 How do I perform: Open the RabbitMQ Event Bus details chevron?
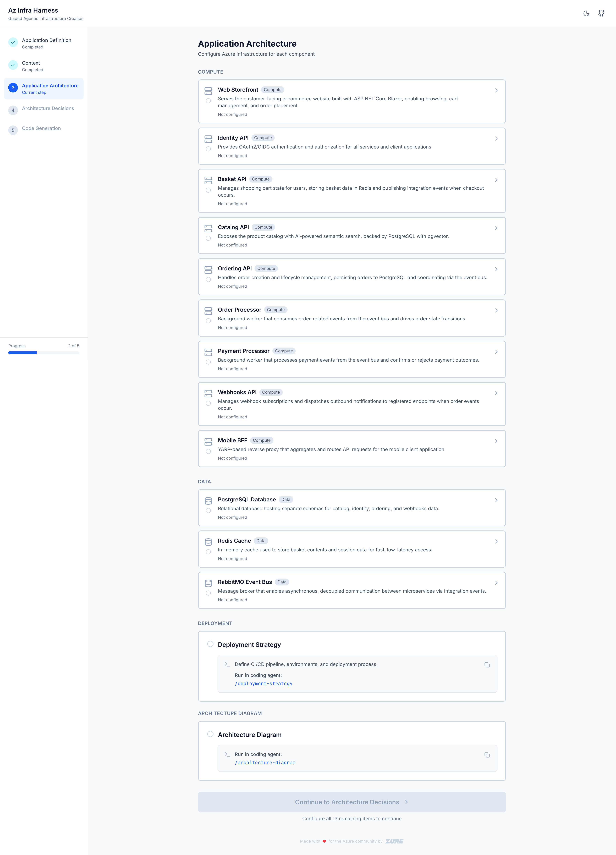coord(497,582)
